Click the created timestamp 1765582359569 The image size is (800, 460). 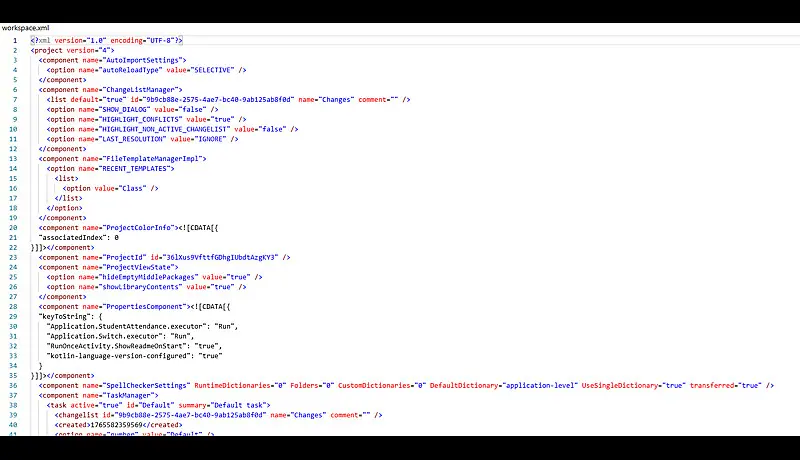[x=116, y=425]
